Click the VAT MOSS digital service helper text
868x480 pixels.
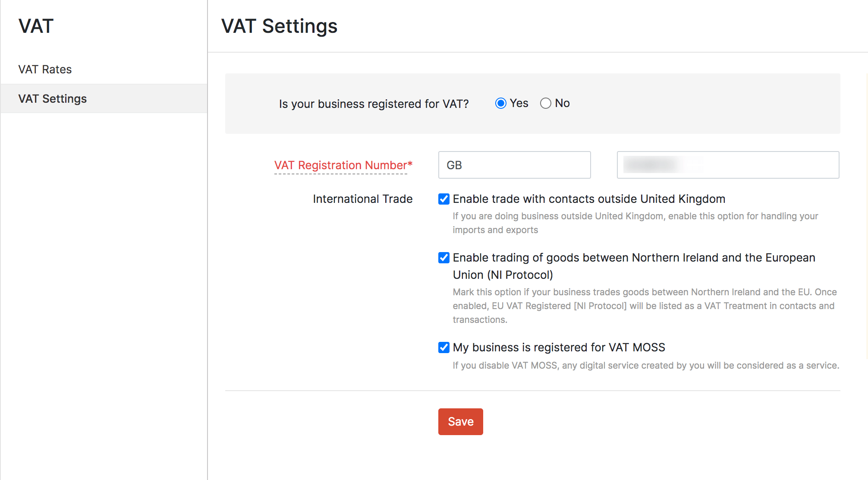[644, 365]
